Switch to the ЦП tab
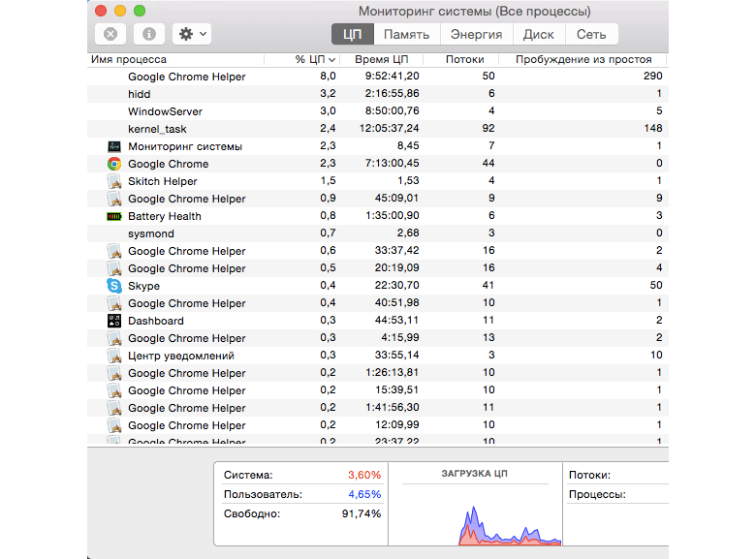Image resolution: width=756 pixels, height=559 pixels. point(353,34)
